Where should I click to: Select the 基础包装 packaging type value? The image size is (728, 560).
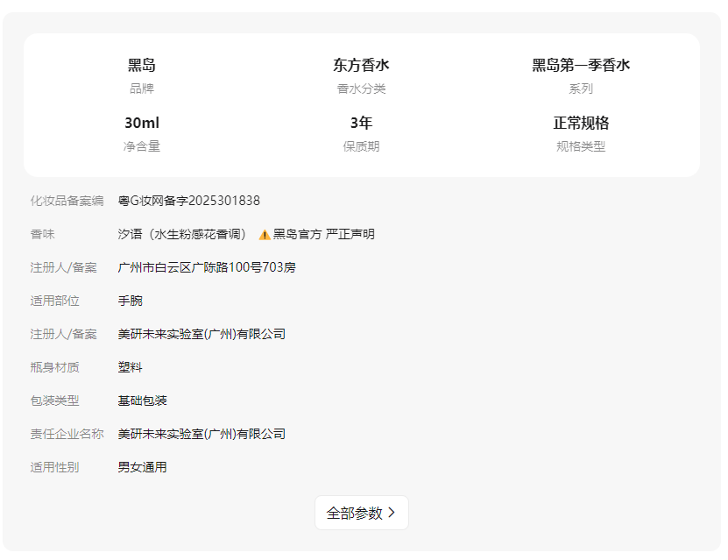(x=143, y=401)
